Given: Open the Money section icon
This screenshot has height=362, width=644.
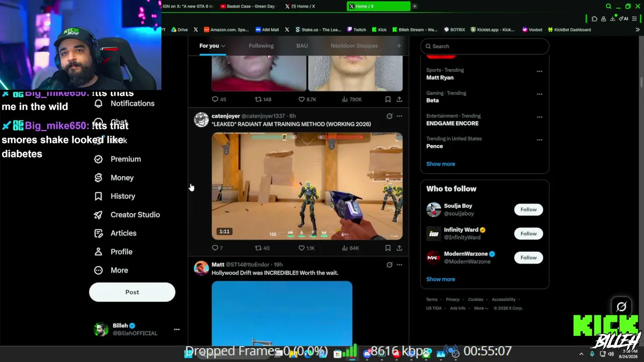Looking at the screenshot, I should tap(99, 177).
